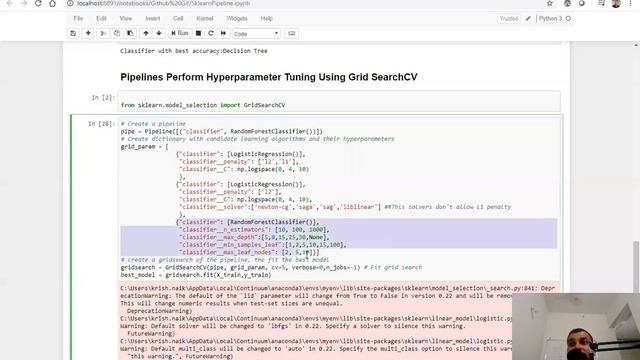This screenshot has width=640, height=360.
Task: Open the Cell menu
Action: point(178,18)
